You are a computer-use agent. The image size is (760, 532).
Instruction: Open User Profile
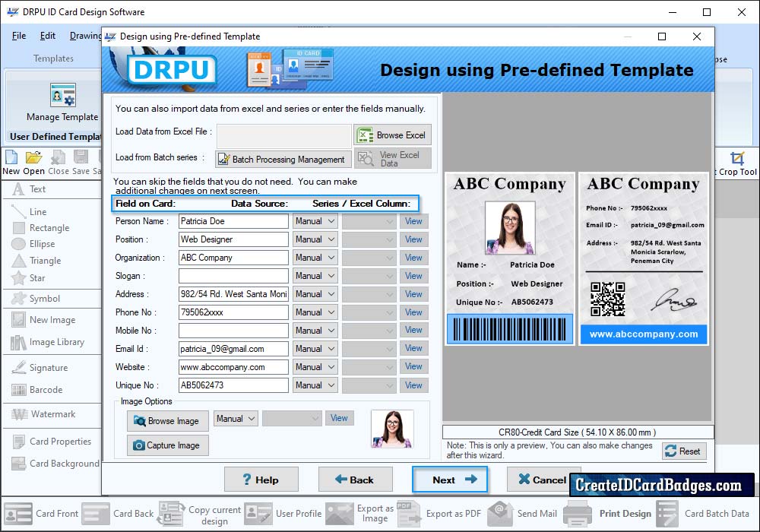(283, 514)
